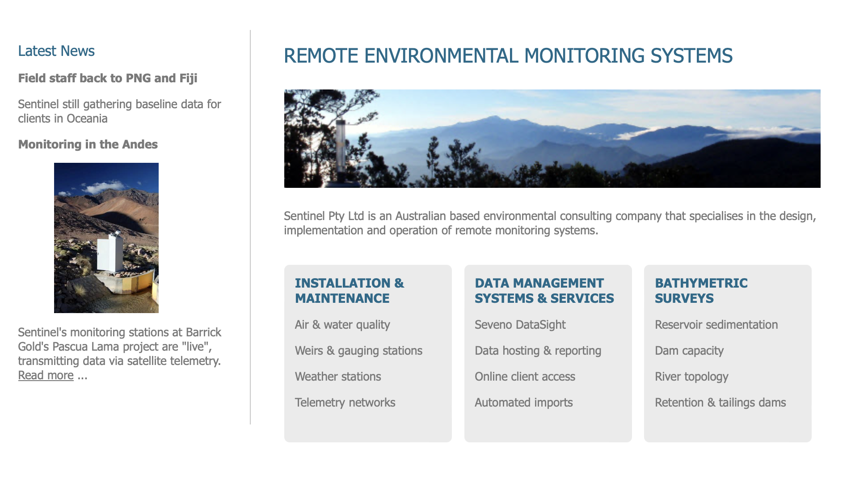Viewport: 868px width, 492px height.
Task: Open Reservoir sedimentation item
Action: point(716,325)
